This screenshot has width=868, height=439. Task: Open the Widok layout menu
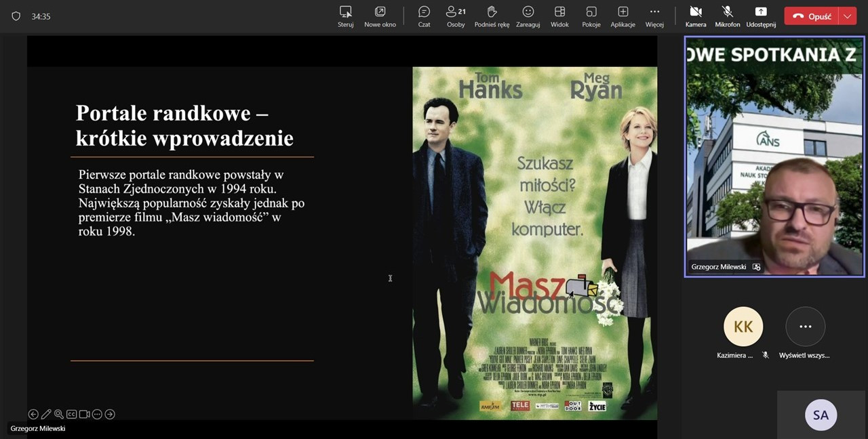[x=559, y=16]
